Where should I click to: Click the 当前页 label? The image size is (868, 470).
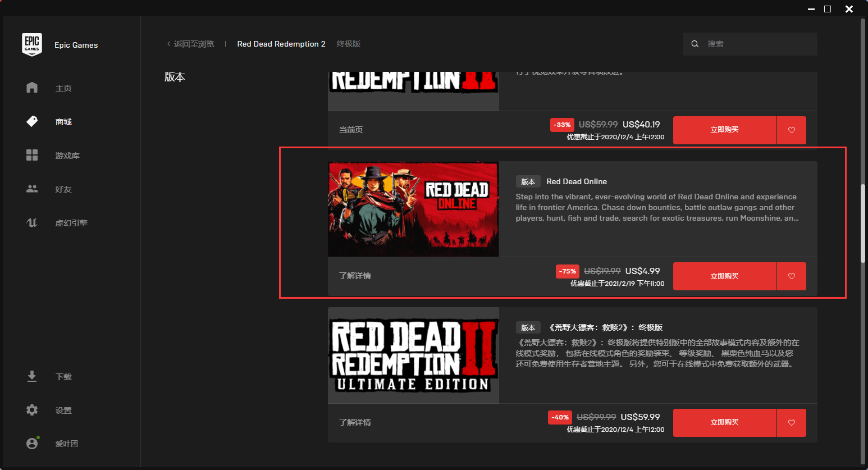pyautogui.click(x=351, y=130)
